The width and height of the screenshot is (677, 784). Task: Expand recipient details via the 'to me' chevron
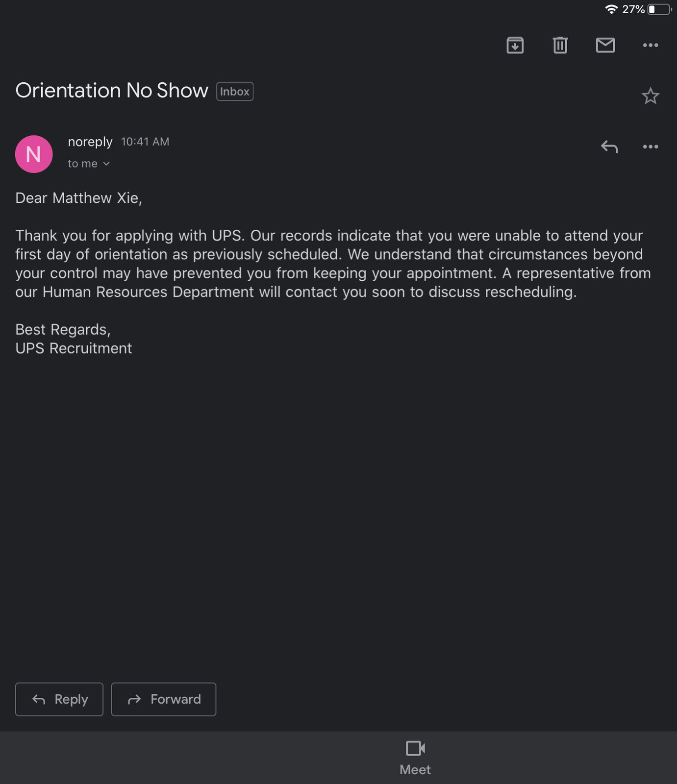pos(106,164)
